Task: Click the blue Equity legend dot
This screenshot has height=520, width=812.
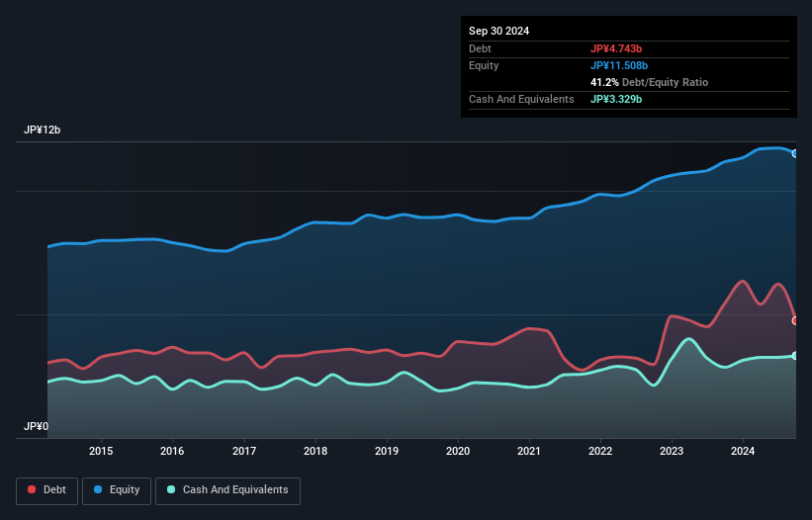Action: (98, 489)
